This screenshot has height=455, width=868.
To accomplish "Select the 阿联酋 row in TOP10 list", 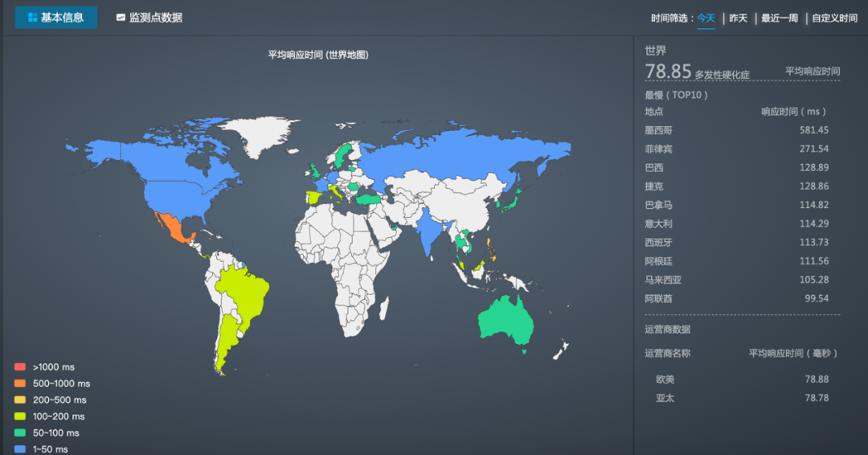I will 737,298.
